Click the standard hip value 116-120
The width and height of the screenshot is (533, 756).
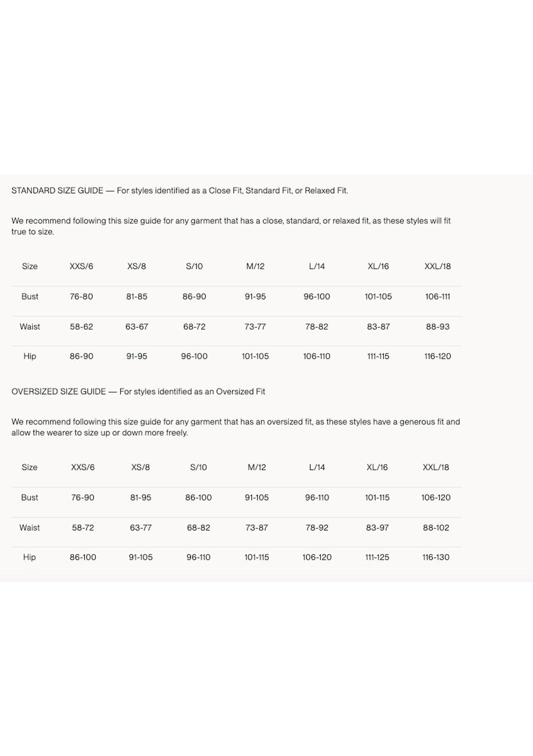pos(437,356)
